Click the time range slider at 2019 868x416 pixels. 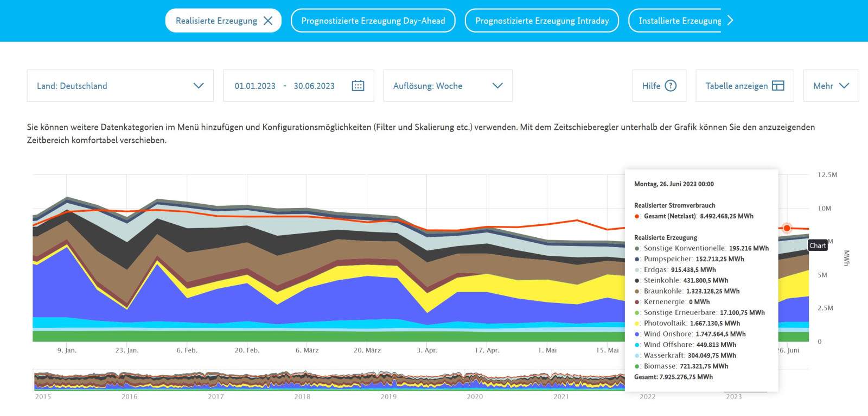(388, 381)
